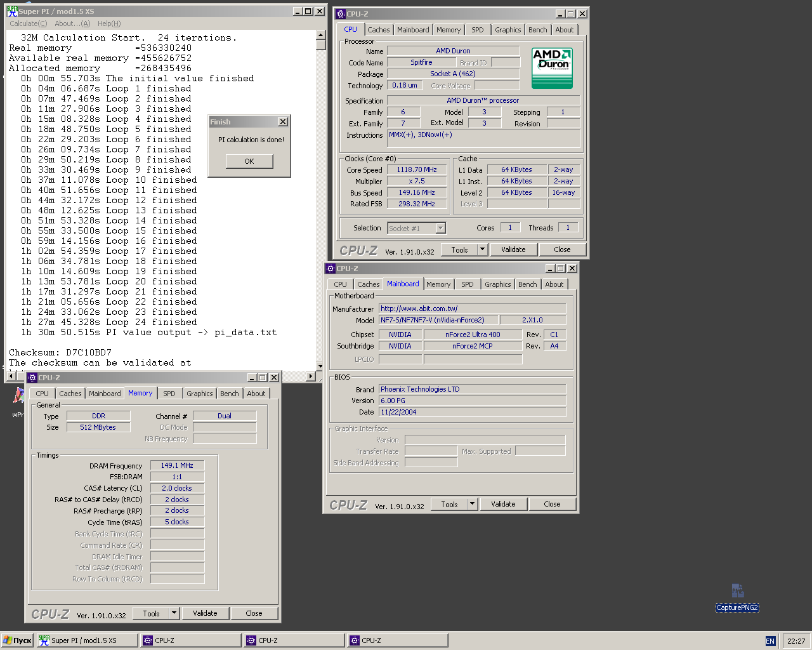
Task: Open the Bench tab in the CPU window
Action: (x=538, y=30)
